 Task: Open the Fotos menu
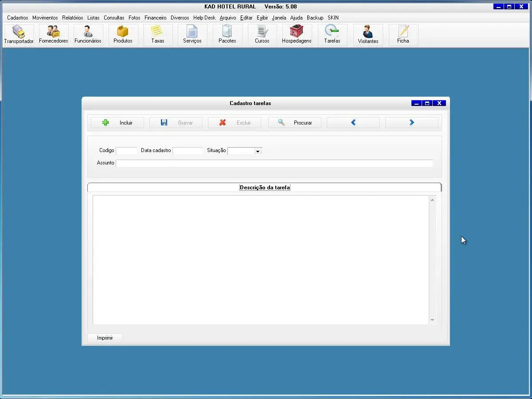[134, 18]
